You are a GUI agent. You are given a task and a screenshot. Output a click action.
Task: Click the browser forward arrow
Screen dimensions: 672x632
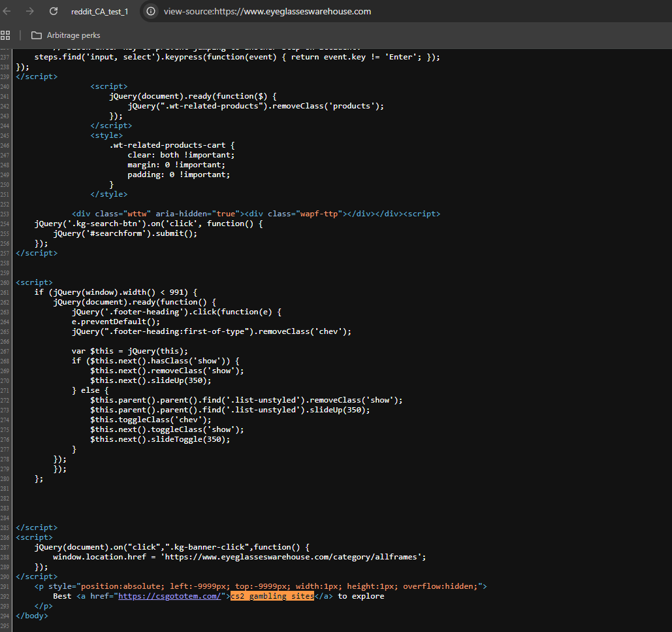(x=29, y=11)
